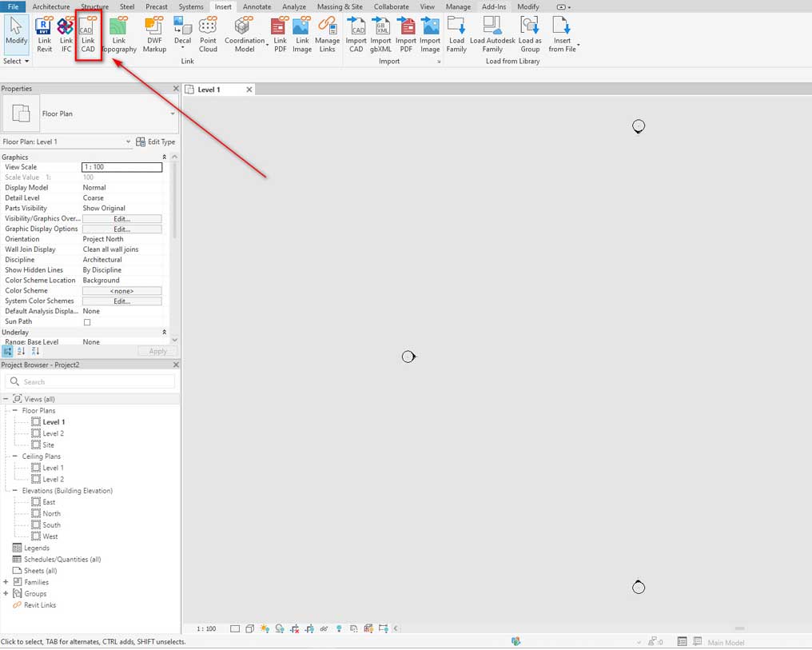Click the Link CAD tool

pos(88,34)
